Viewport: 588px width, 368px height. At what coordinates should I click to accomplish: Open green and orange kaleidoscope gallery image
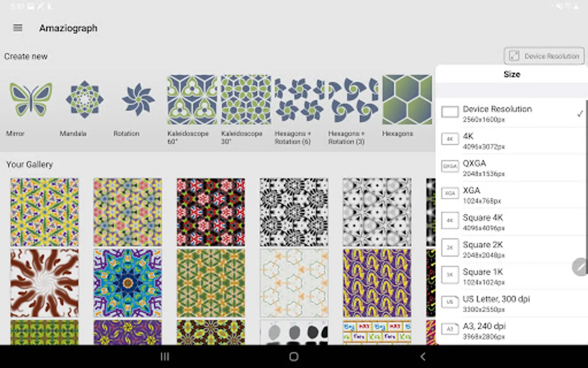211,283
